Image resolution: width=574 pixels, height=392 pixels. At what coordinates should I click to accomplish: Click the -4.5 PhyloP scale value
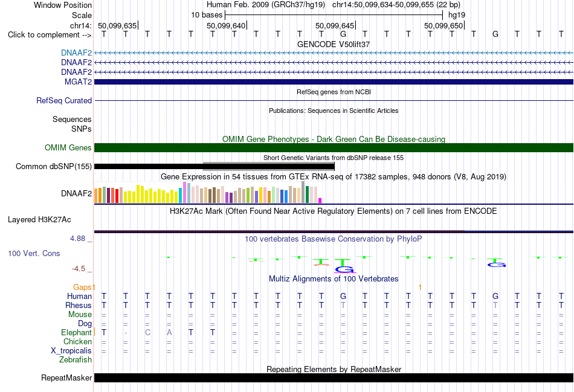79,269
